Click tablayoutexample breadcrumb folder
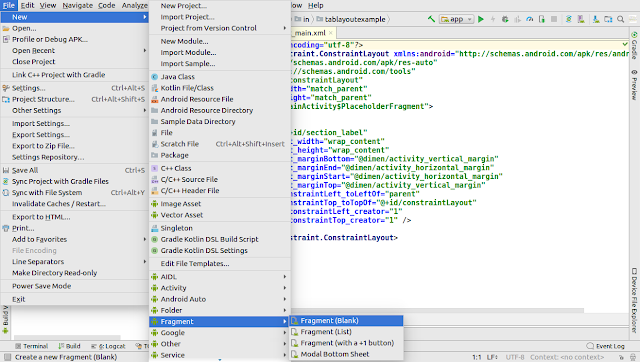This screenshot has width=640, height=362. [x=351, y=19]
